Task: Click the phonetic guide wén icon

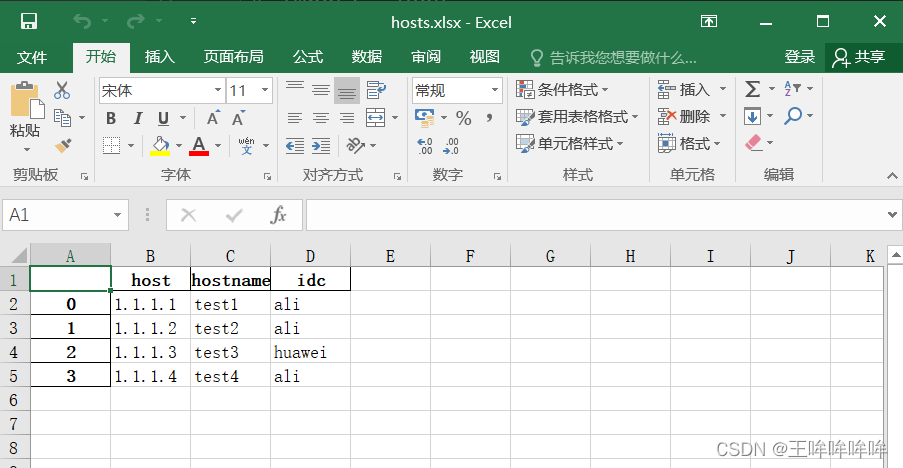Action: click(x=246, y=145)
